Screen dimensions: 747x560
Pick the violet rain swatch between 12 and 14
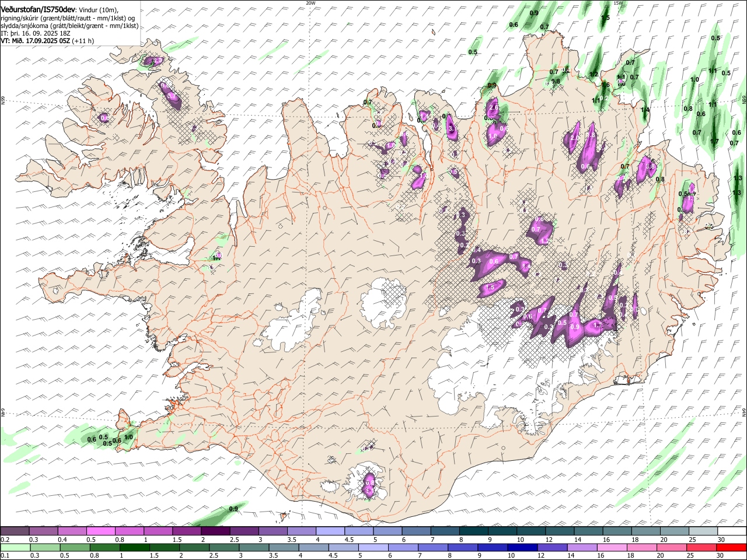[553, 548]
